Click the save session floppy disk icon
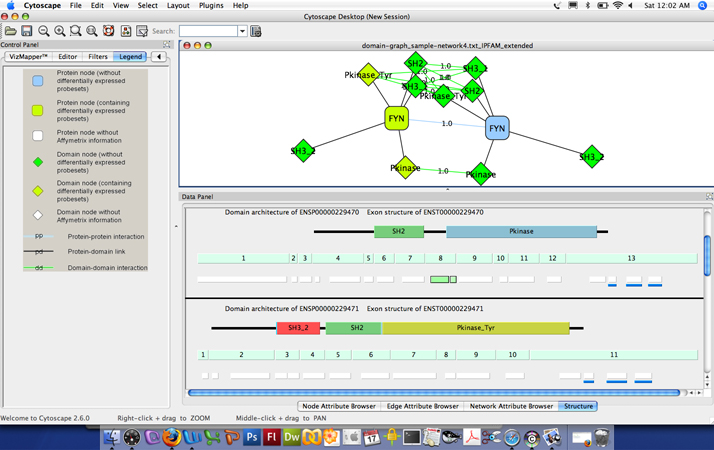 [27, 31]
